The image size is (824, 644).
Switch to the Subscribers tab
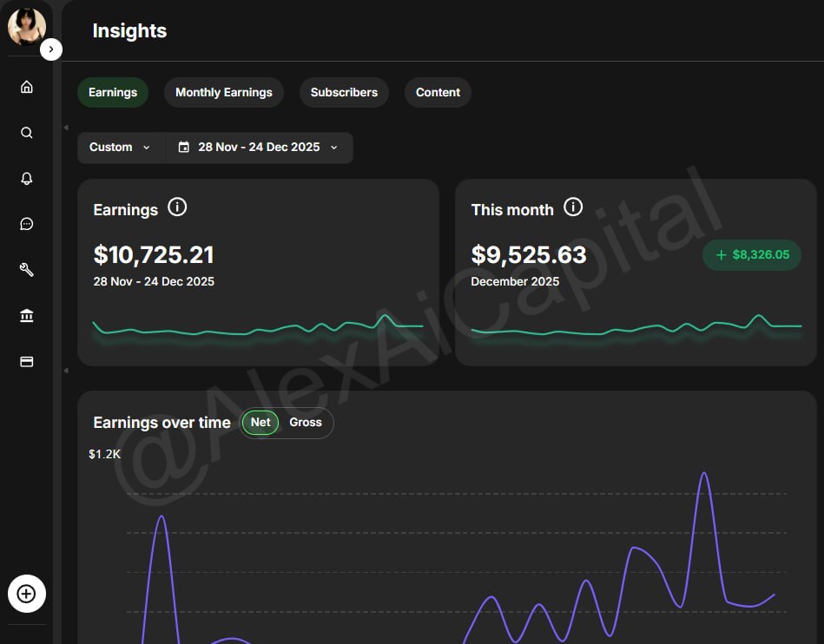344,93
